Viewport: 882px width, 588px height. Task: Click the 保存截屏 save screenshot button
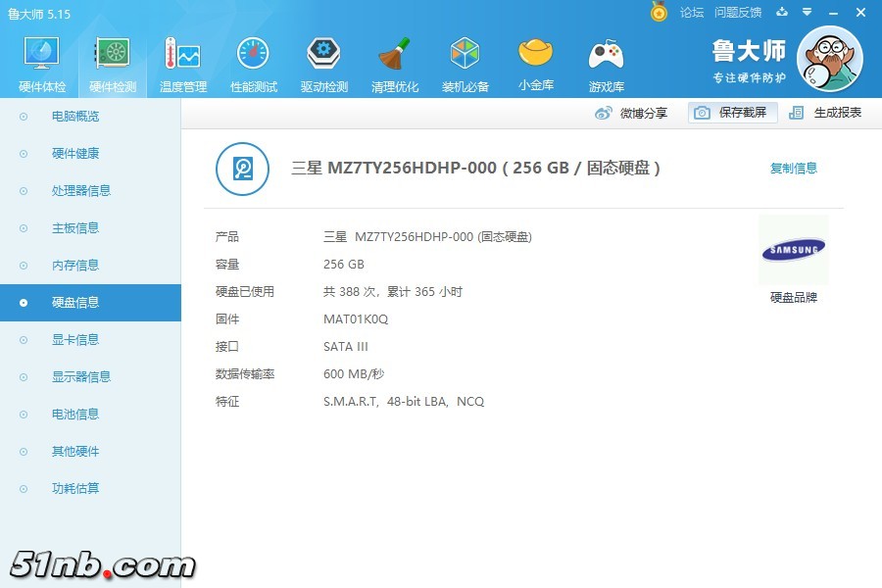[732, 113]
